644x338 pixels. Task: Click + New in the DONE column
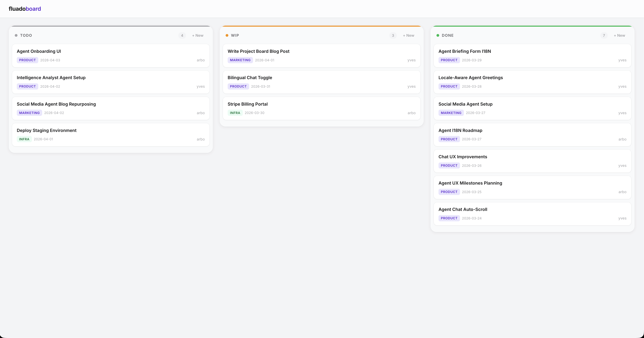(x=619, y=35)
